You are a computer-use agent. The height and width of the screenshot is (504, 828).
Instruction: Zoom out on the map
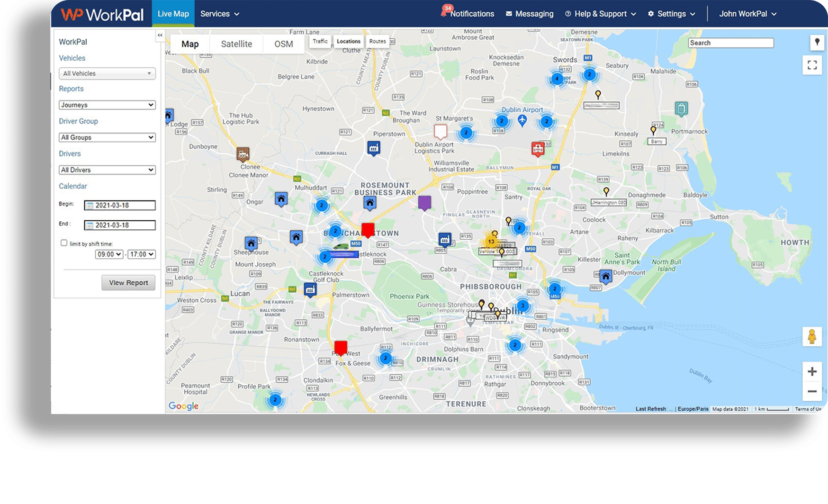(x=812, y=391)
